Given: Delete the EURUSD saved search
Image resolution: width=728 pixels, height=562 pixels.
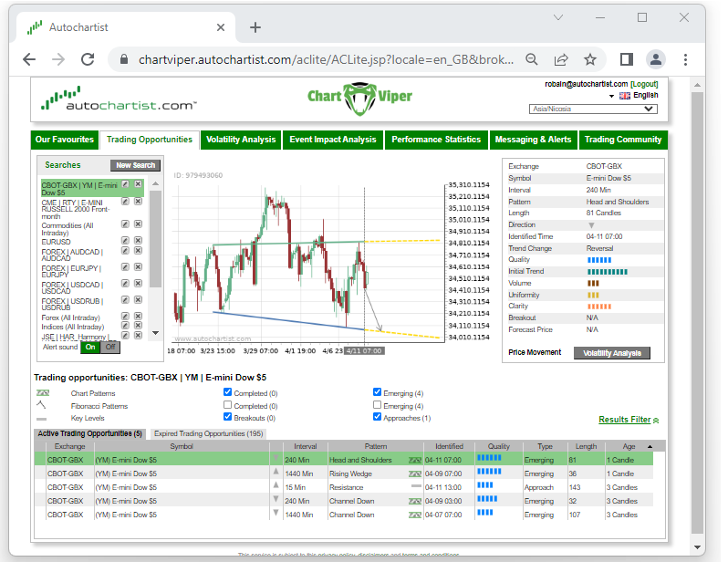Looking at the screenshot, I should point(138,241).
